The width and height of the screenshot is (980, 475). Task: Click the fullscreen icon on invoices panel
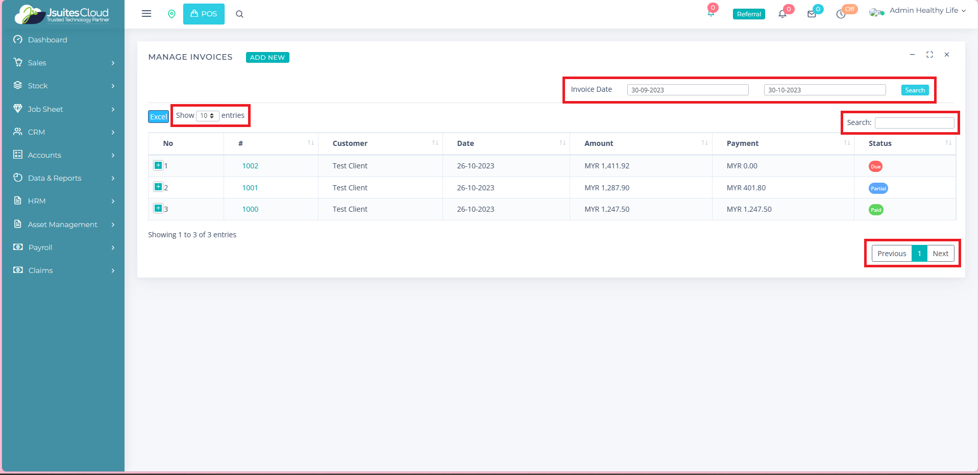click(x=929, y=55)
